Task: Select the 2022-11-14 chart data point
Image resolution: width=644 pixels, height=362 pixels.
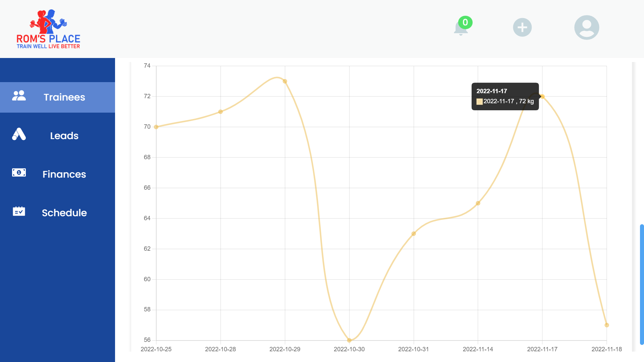Action: tap(478, 203)
